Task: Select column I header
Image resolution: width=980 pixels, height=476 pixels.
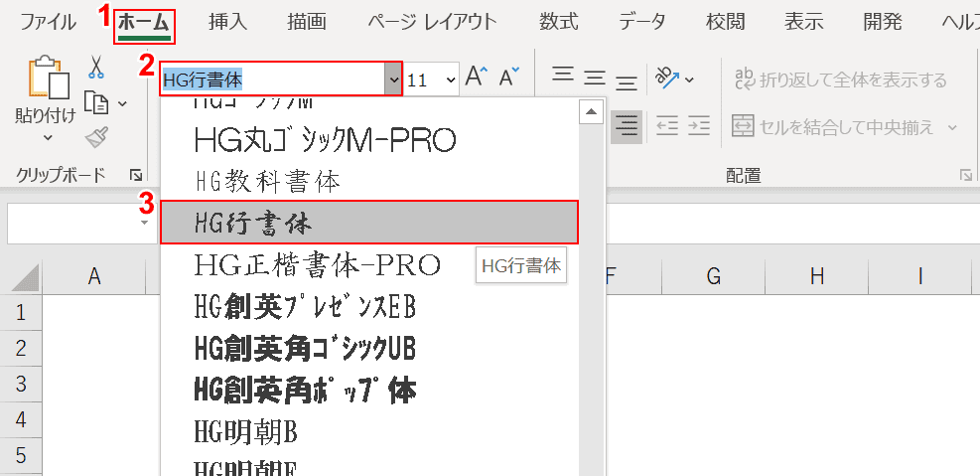Action: pyautogui.click(x=920, y=276)
